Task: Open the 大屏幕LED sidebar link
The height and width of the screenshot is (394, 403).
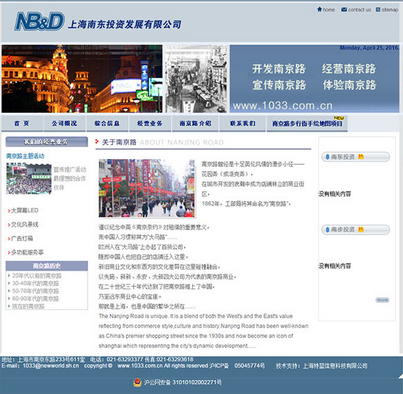Action: (25, 210)
